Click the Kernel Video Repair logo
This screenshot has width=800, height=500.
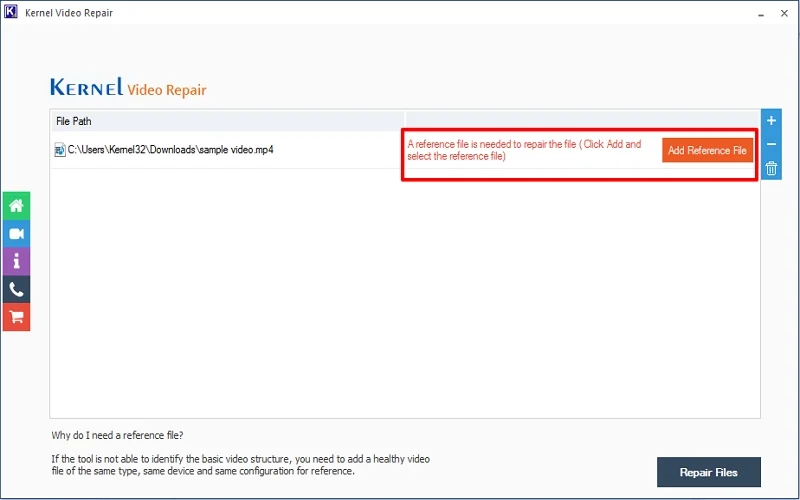(128, 88)
